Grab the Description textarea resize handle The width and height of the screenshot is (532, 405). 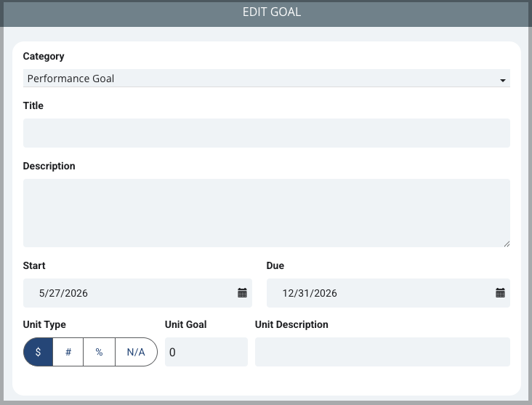pos(507,244)
